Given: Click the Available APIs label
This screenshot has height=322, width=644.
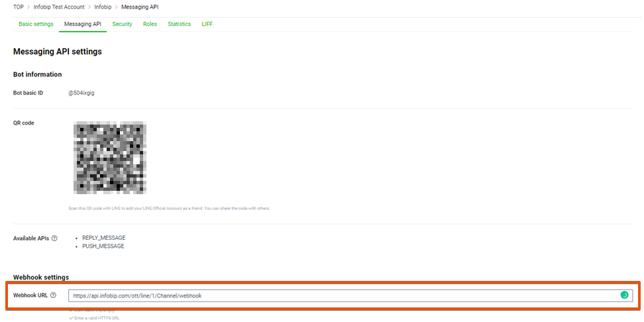Looking at the screenshot, I should 31,239.
